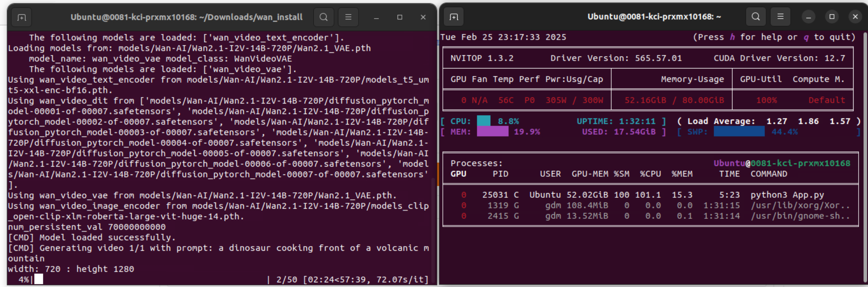Select the process with PID 1319
Screen dimensions: 868x287
pos(651,206)
